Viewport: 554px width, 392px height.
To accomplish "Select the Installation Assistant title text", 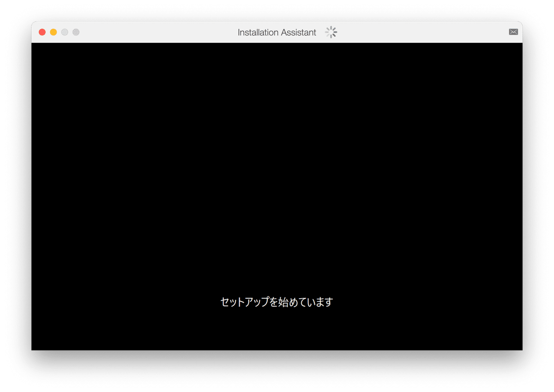I will 276,32.
